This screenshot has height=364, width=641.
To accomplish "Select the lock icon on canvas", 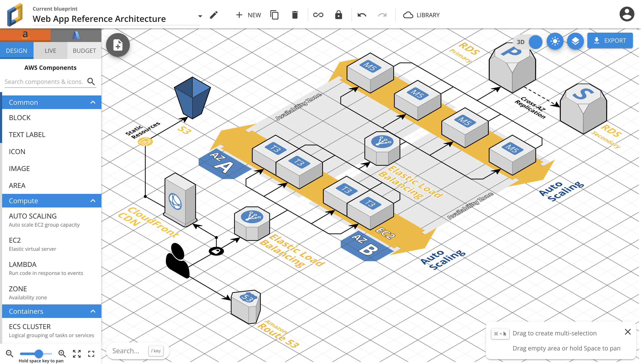I will pos(216,251).
